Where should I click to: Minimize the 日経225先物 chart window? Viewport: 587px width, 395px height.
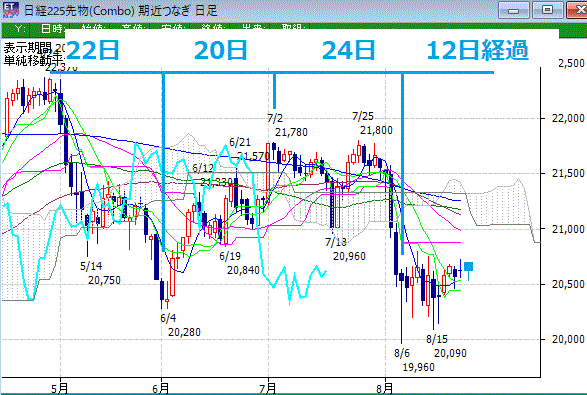(x=513, y=10)
